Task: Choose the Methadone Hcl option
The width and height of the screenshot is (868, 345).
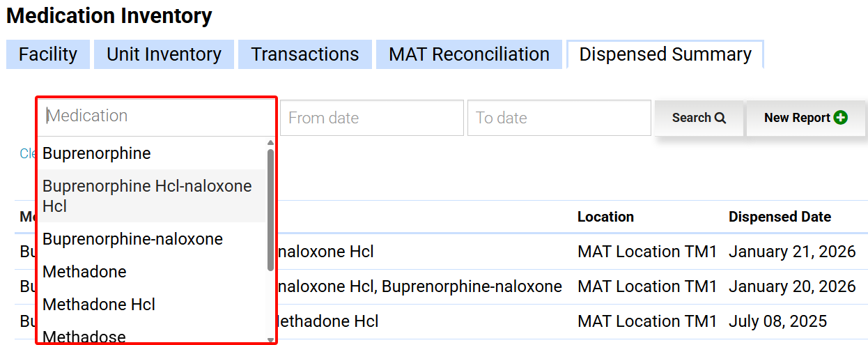Action: click(x=99, y=305)
